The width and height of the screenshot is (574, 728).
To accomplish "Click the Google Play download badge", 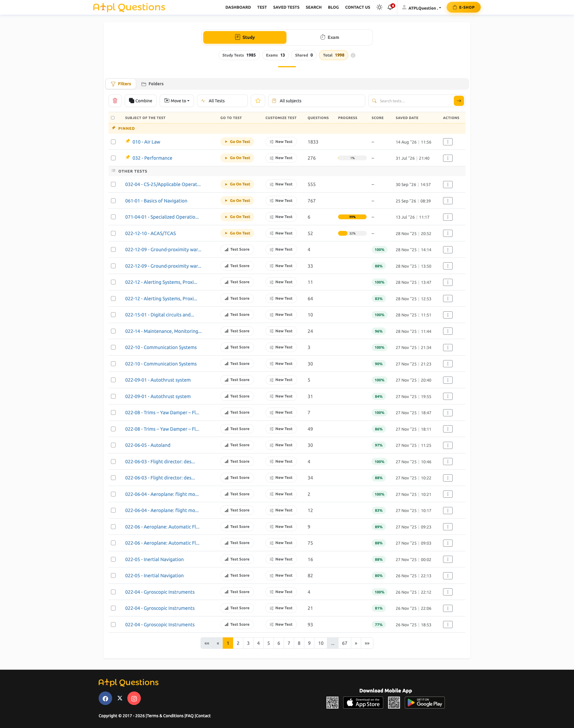I will click(x=425, y=703).
